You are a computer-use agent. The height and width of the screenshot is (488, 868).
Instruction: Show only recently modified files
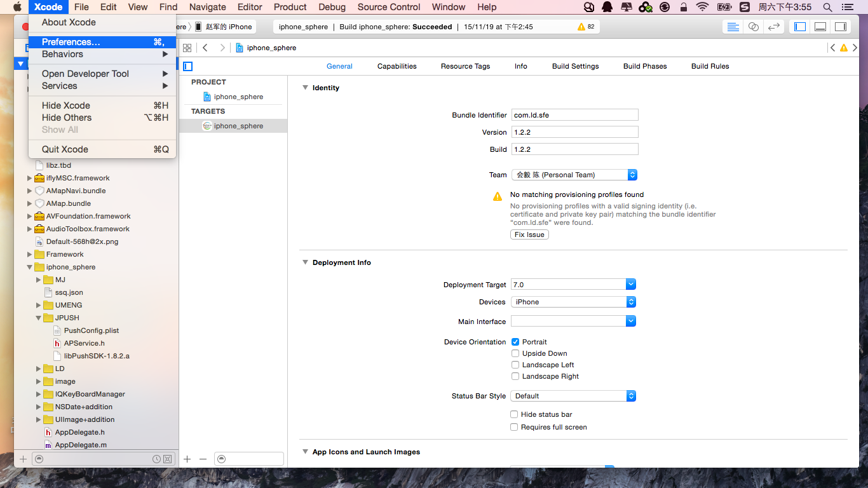click(x=156, y=459)
